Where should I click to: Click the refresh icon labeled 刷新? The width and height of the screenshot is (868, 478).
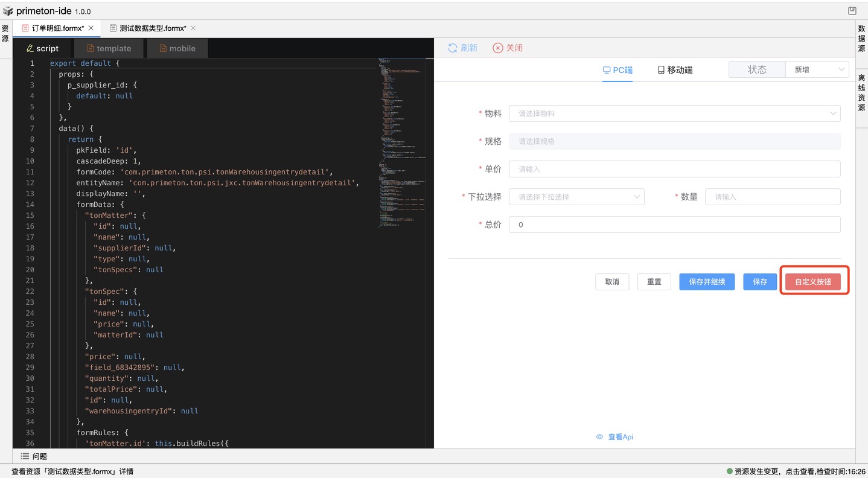453,48
